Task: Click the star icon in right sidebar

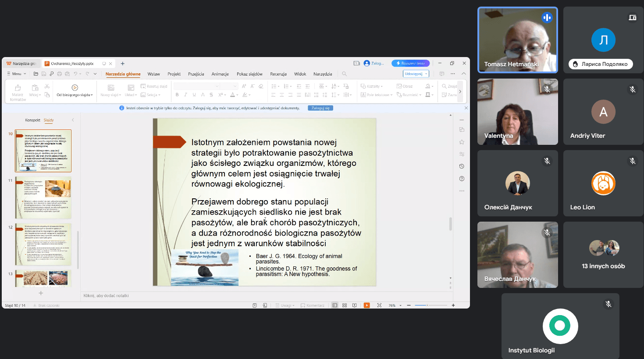Action: pyautogui.click(x=462, y=142)
